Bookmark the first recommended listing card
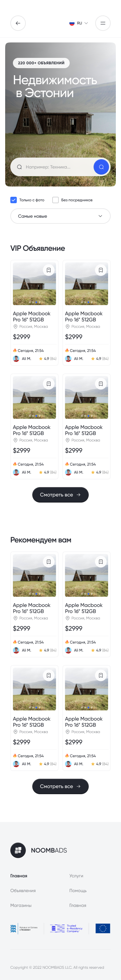Image resolution: width=121 pixels, height=980 pixels. click(x=48, y=561)
